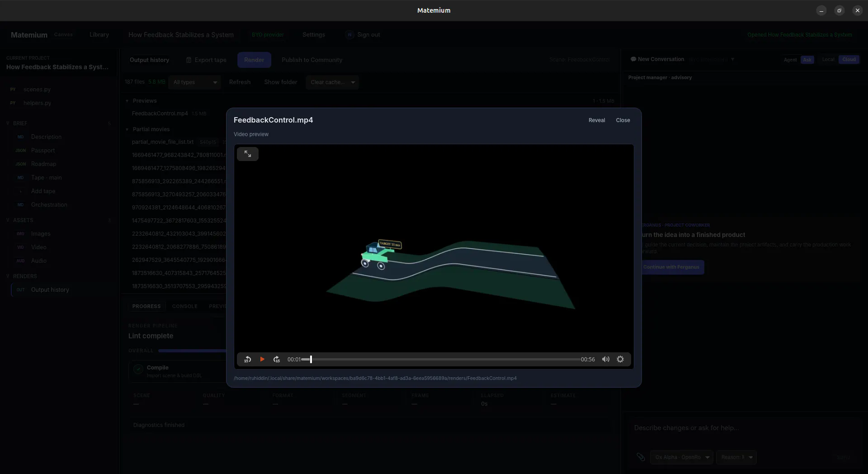Open the Ox Alpha model dropdown
The image size is (868, 474).
click(x=681, y=457)
